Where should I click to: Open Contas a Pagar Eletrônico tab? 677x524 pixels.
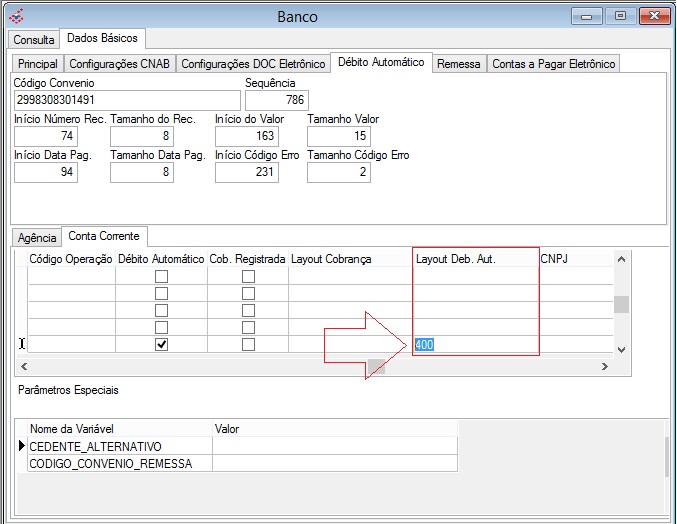pyautogui.click(x=554, y=64)
